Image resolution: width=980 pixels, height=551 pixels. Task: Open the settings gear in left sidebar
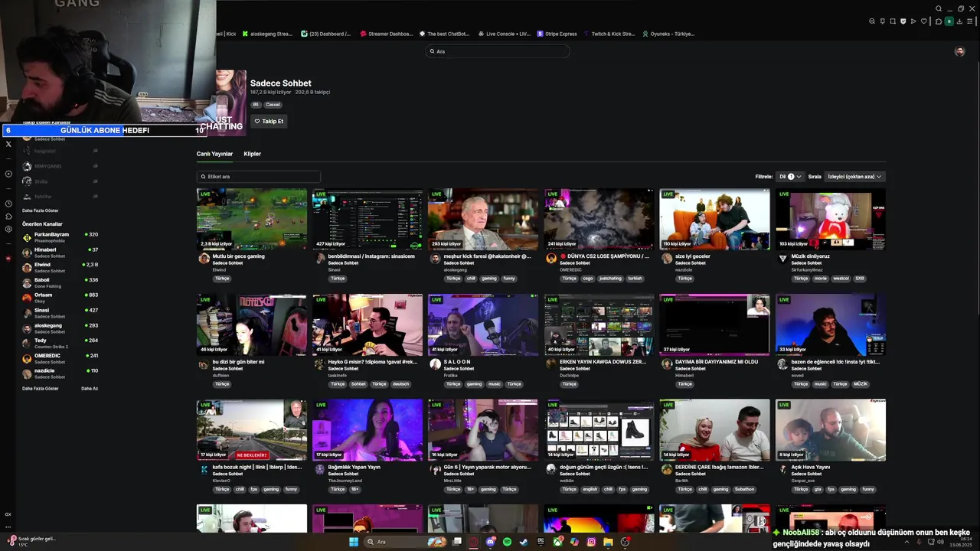[8, 229]
